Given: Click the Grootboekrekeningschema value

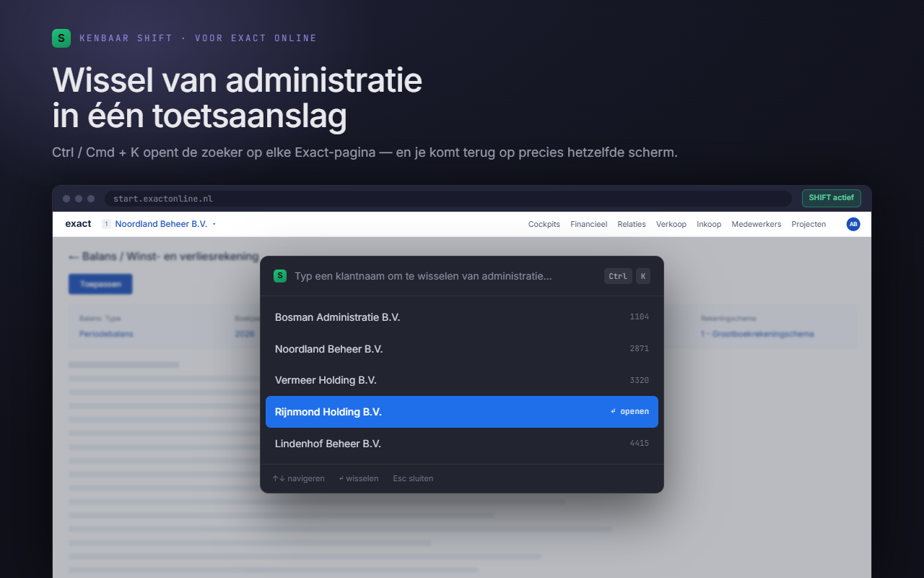Looking at the screenshot, I should click(x=757, y=334).
